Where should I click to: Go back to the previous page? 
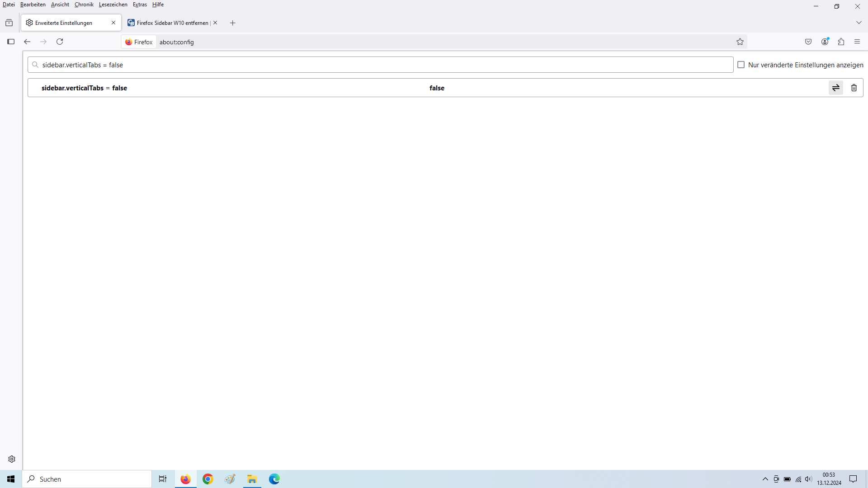click(27, 42)
